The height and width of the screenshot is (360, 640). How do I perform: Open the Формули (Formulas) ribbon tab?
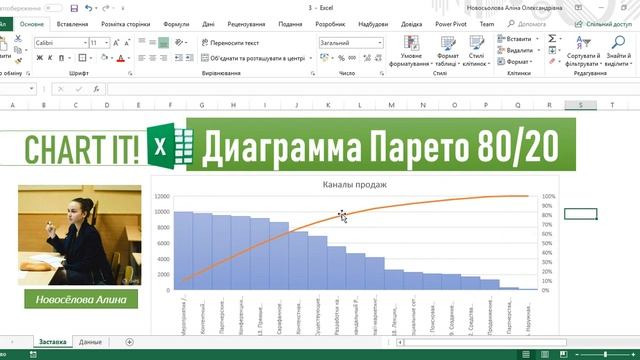coord(176,24)
